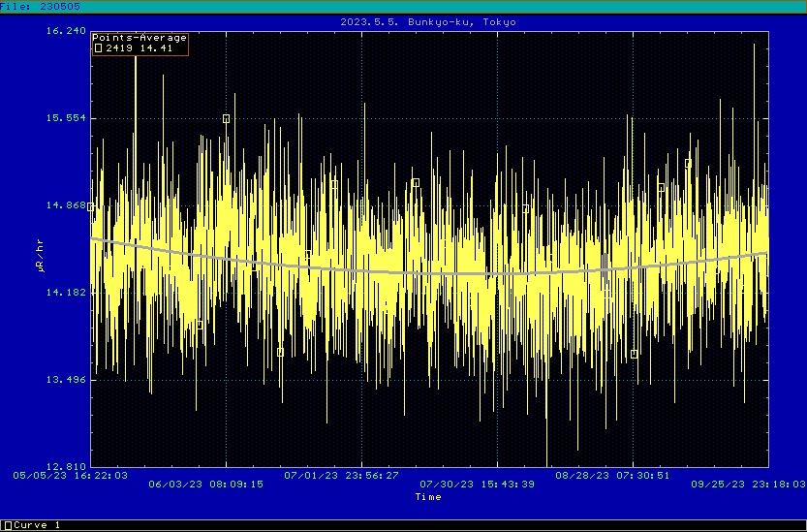The width and height of the screenshot is (807, 532).
Task: Click the 14.182 y-axis label
Action: click(66, 292)
